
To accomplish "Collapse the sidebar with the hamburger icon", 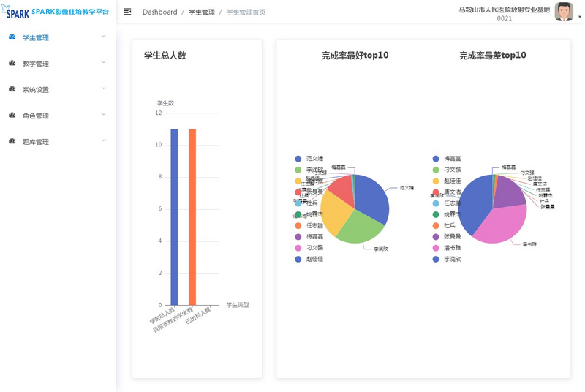I will pyautogui.click(x=128, y=12).
